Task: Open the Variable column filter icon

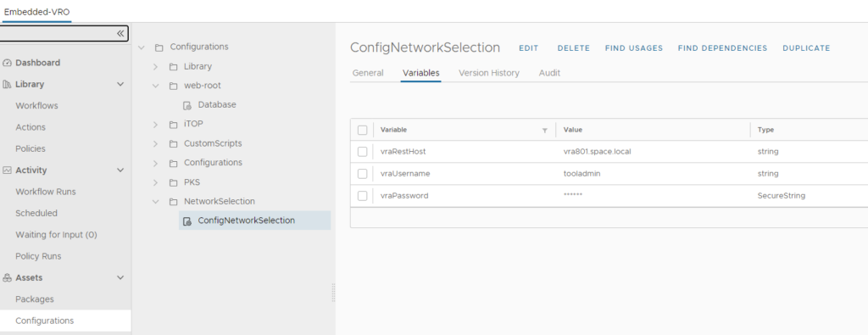Action: point(545,130)
